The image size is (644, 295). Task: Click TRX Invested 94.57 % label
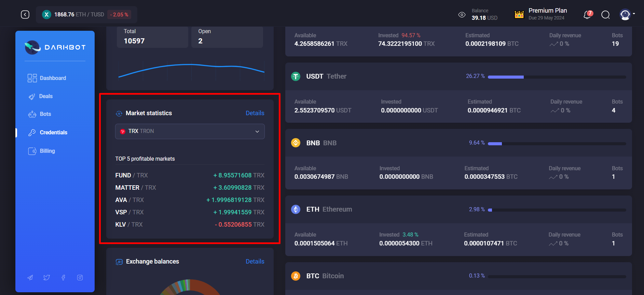click(x=399, y=36)
